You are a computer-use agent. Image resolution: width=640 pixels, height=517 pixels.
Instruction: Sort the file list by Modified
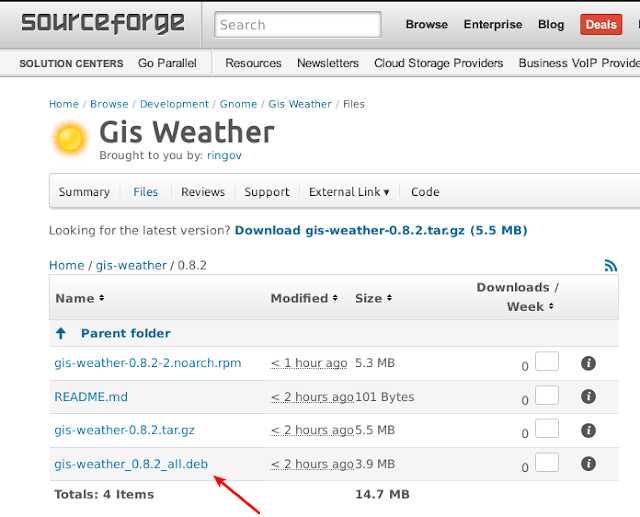[304, 298]
